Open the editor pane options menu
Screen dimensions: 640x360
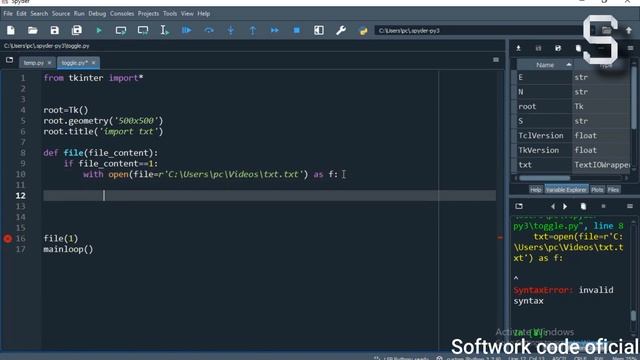coord(496,60)
